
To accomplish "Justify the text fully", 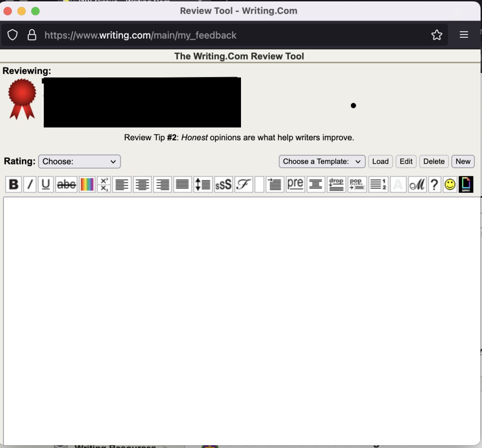I will tap(182, 184).
